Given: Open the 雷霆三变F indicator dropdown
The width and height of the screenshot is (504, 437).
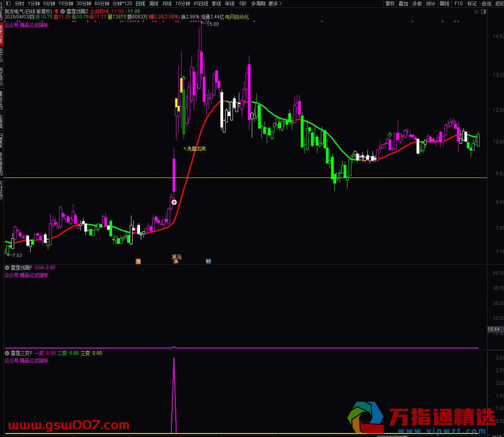Looking at the screenshot, I should [7, 353].
